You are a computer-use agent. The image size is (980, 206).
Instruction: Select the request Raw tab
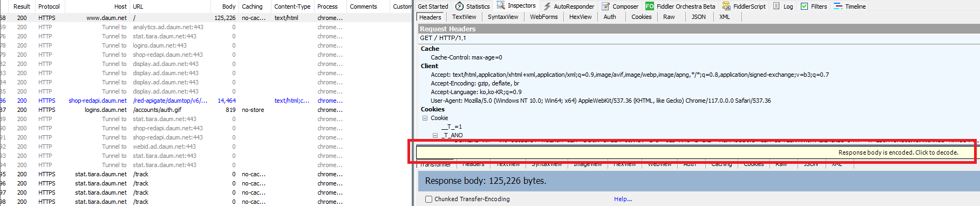click(669, 17)
